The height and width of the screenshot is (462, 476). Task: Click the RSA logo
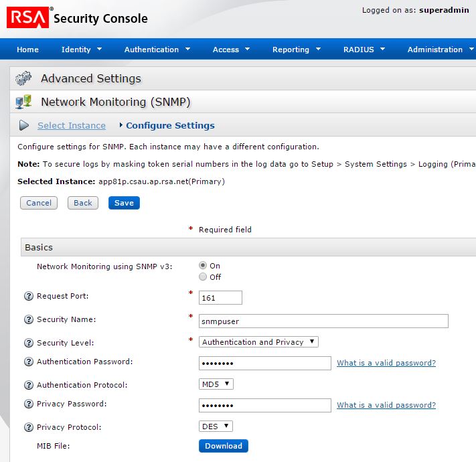(x=27, y=18)
